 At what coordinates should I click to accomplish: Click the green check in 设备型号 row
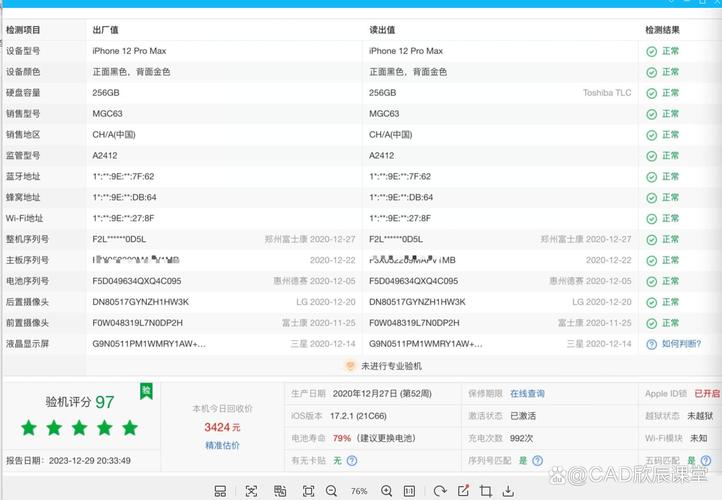click(652, 51)
